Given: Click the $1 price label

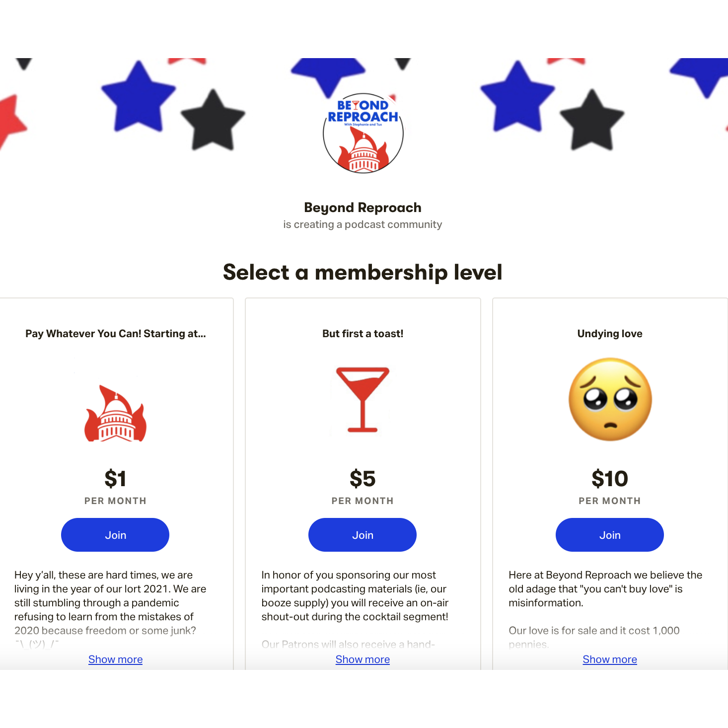Looking at the screenshot, I should 115,479.
